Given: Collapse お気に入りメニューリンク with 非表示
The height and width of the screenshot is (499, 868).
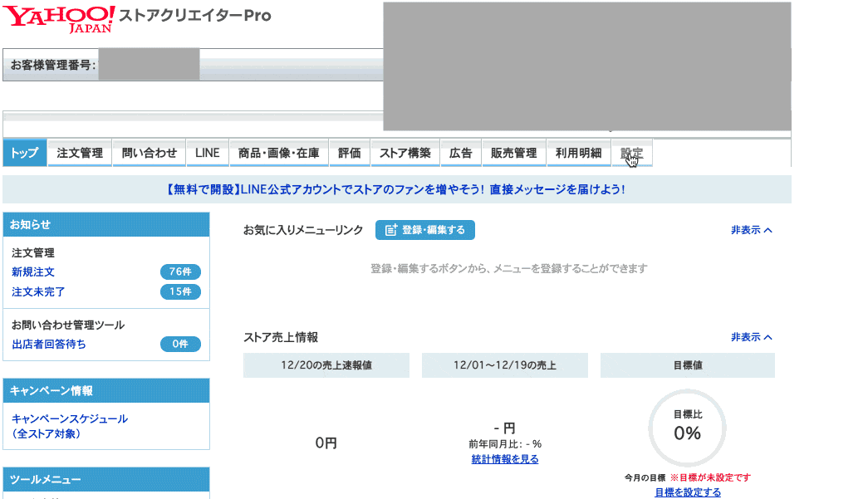Looking at the screenshot, I should click(748, 230).
